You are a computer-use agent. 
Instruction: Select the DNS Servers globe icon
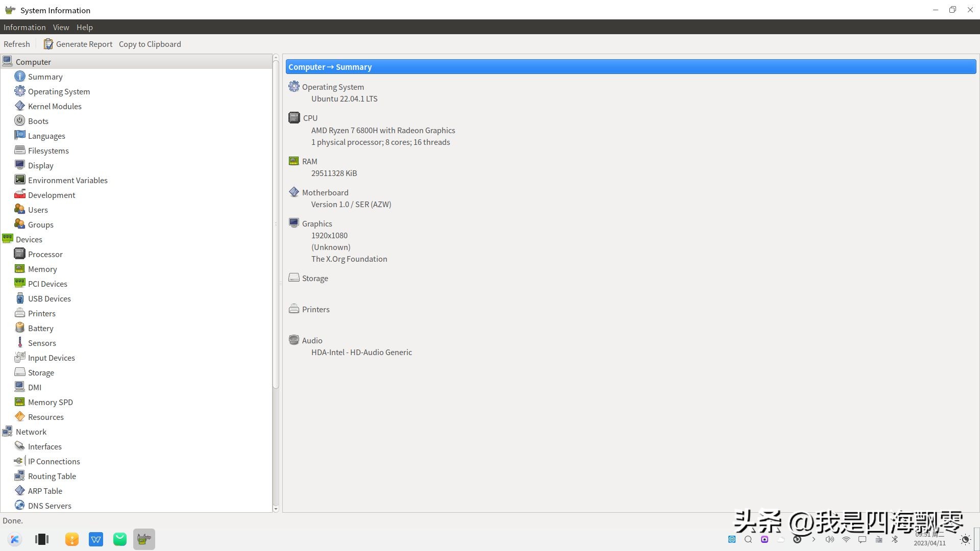tap(19, 506)
